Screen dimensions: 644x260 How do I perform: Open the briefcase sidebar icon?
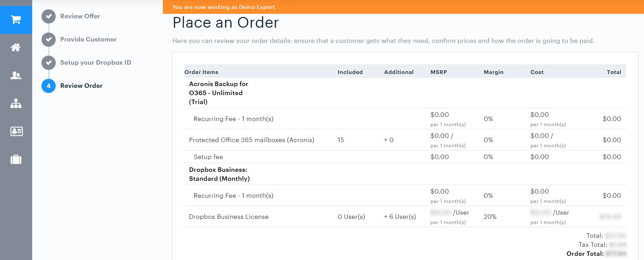click(16, 159)
